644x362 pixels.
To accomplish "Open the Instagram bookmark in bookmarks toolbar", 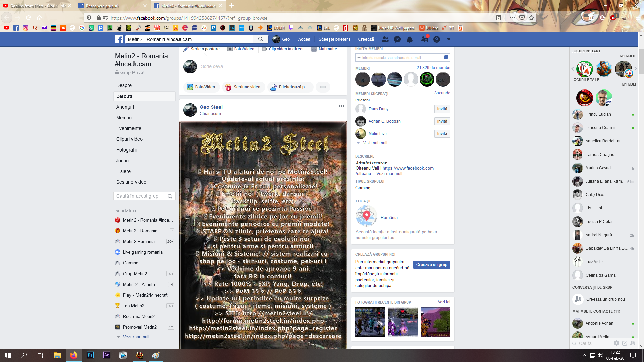I will [x=25, y=28].
